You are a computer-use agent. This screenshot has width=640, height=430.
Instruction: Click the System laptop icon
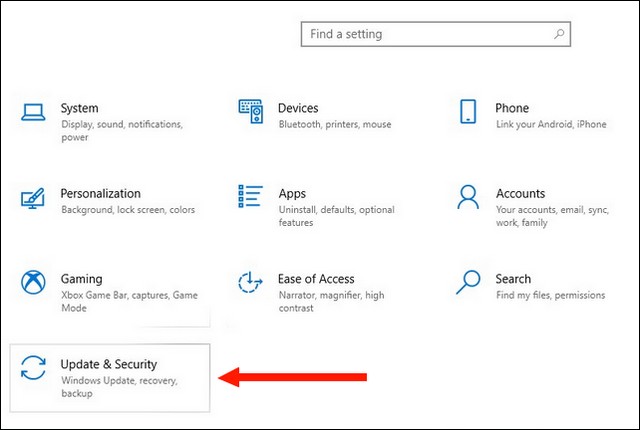33,112
